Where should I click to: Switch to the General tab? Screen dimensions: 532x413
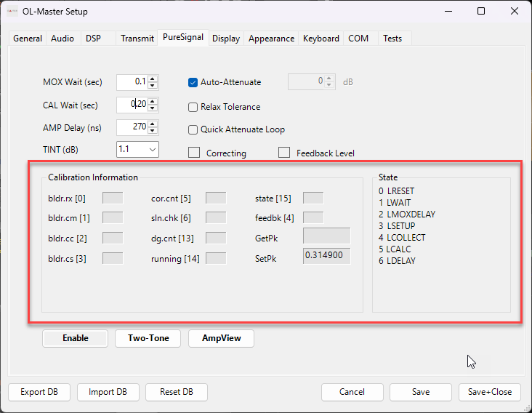[28, 39]
